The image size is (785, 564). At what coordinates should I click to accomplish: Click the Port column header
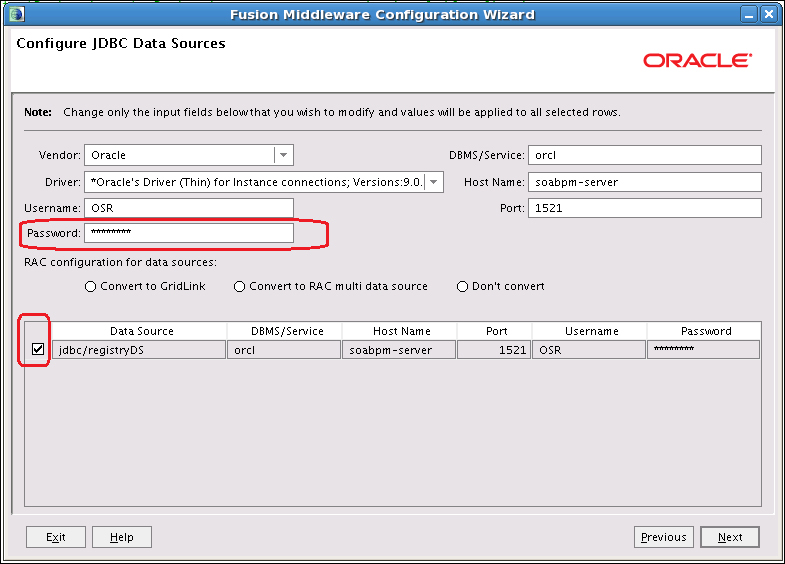[x=495, y=331]
